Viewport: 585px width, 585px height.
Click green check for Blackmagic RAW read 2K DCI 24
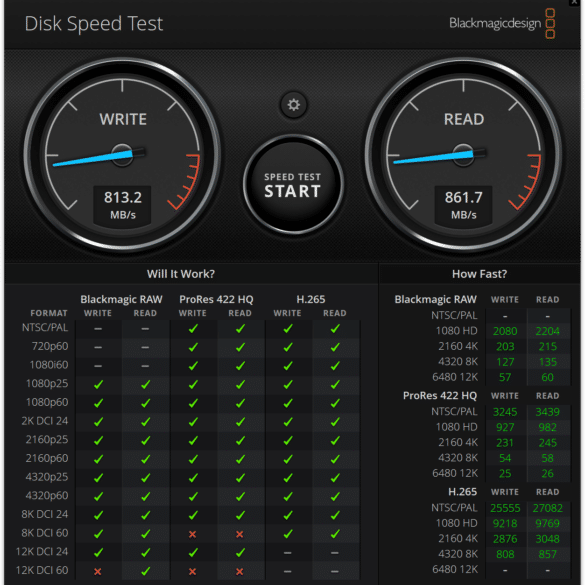tap(146, 422)
